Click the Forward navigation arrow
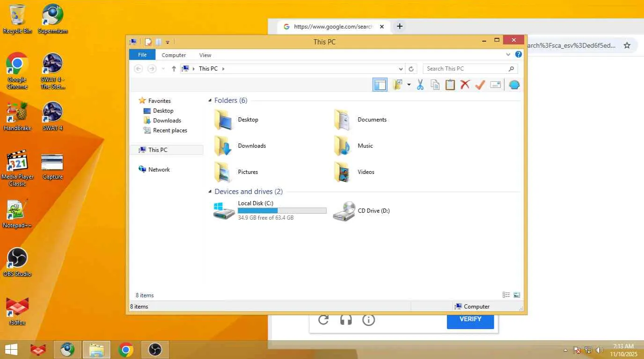Viewport: 644px width, 359px height. click(152, 69)
